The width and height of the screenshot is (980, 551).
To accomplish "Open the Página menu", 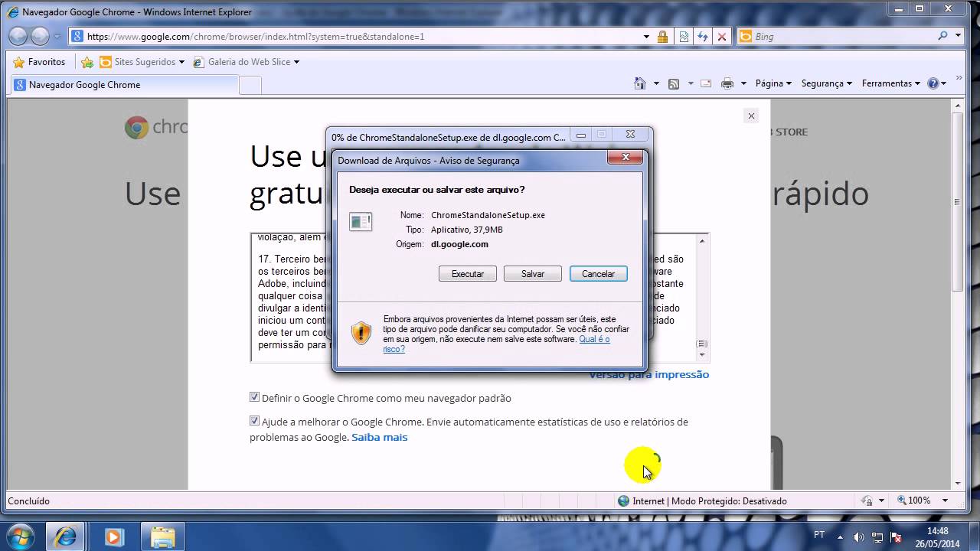I will [773, 83].
